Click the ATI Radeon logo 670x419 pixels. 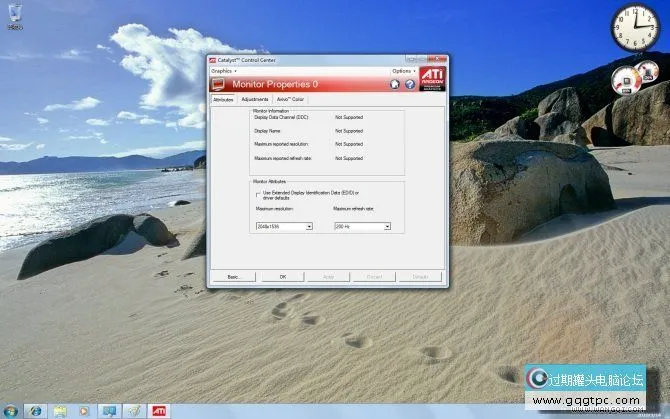tap(431, 79)
